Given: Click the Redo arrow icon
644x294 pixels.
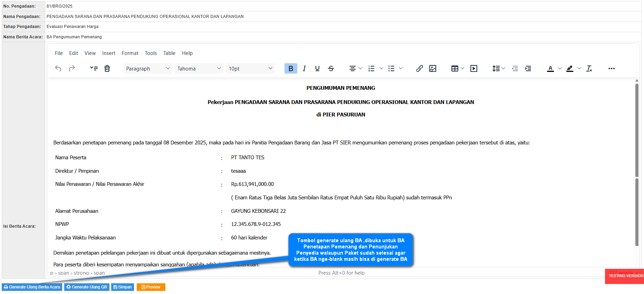Looking at the screenshot, I should (72, 68).
